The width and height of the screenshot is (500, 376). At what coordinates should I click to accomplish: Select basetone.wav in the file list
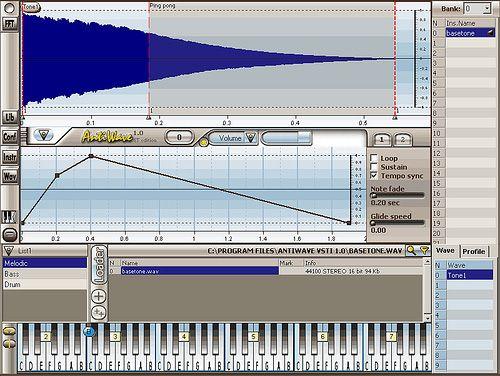click(199, 271)
